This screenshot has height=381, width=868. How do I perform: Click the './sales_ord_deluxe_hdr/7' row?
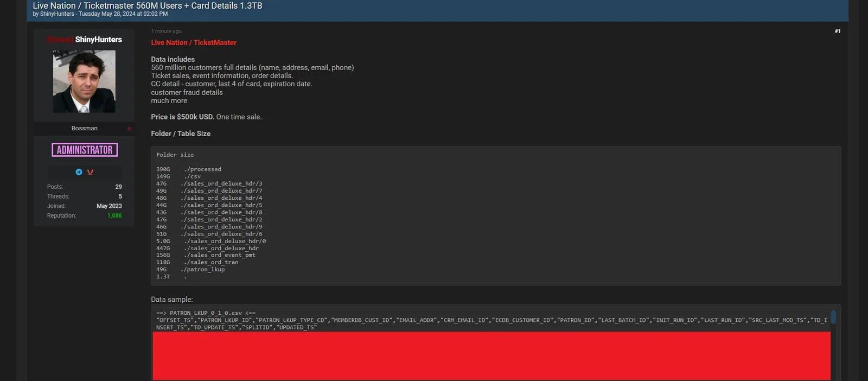(x=209, y=191)
